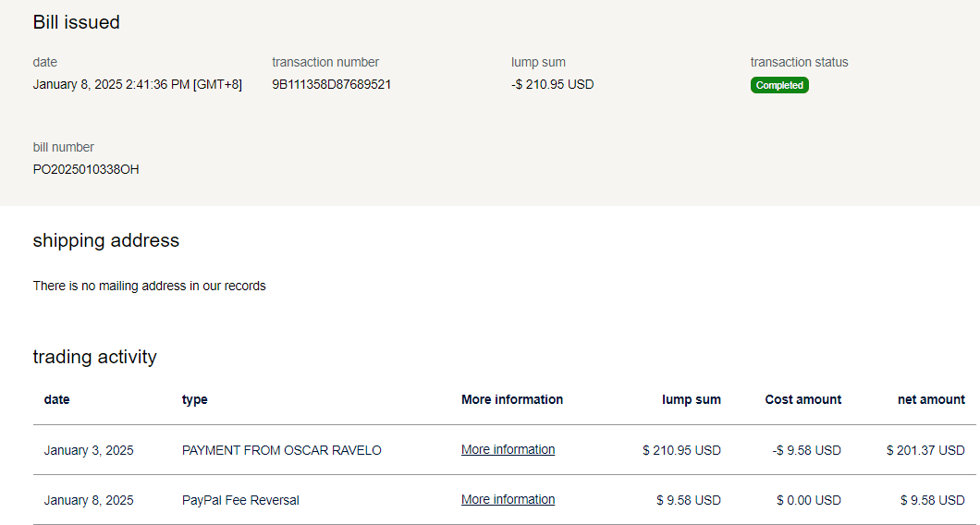Viewport: 980px width, 525px height.
Task: Click the -$ 210.95 USD bill total
Action: click(552, 84)
